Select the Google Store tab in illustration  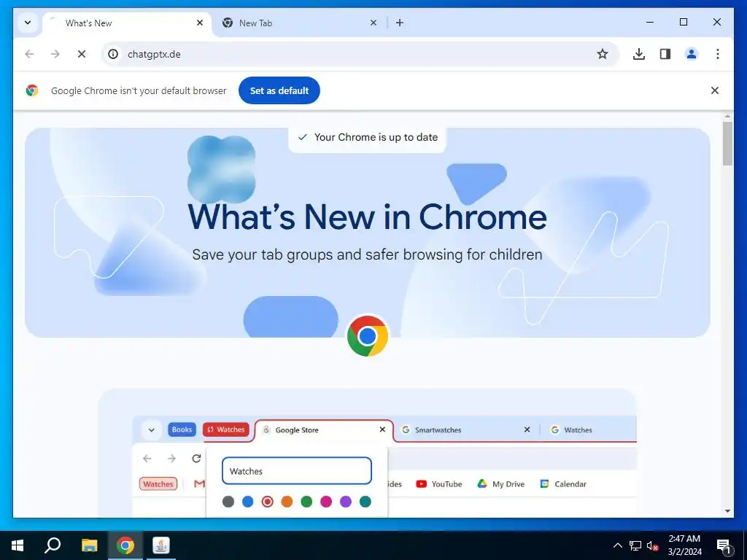point(324,430)
